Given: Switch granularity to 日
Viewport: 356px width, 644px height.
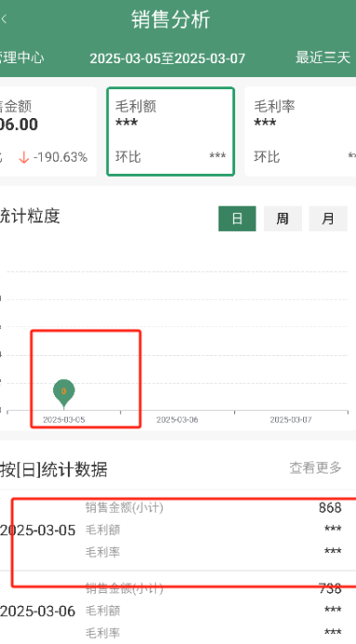Looking at the screenshot, I should (x=237, y=218).
